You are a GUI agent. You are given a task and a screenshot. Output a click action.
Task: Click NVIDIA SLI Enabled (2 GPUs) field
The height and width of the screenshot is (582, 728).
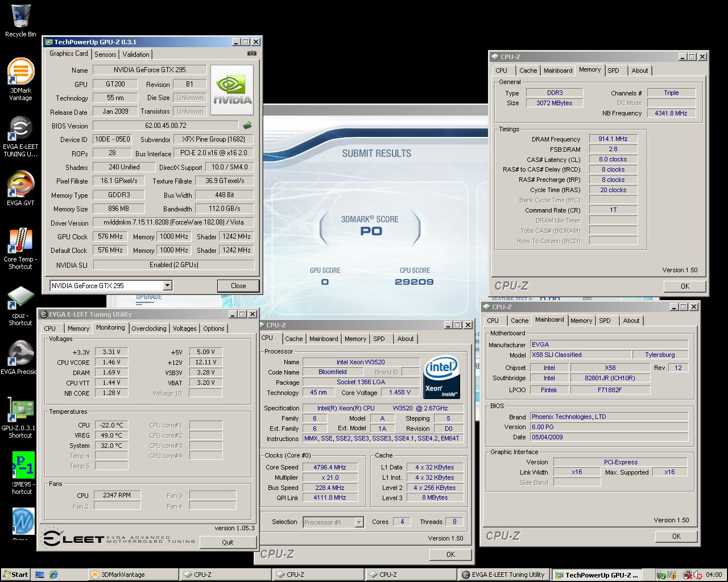click(x=173, y=265)
